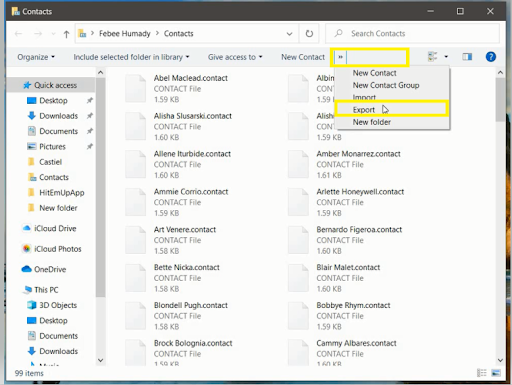512x385 pixels.
Task: Open New folder in the sidebar
Action: point(58,208)
